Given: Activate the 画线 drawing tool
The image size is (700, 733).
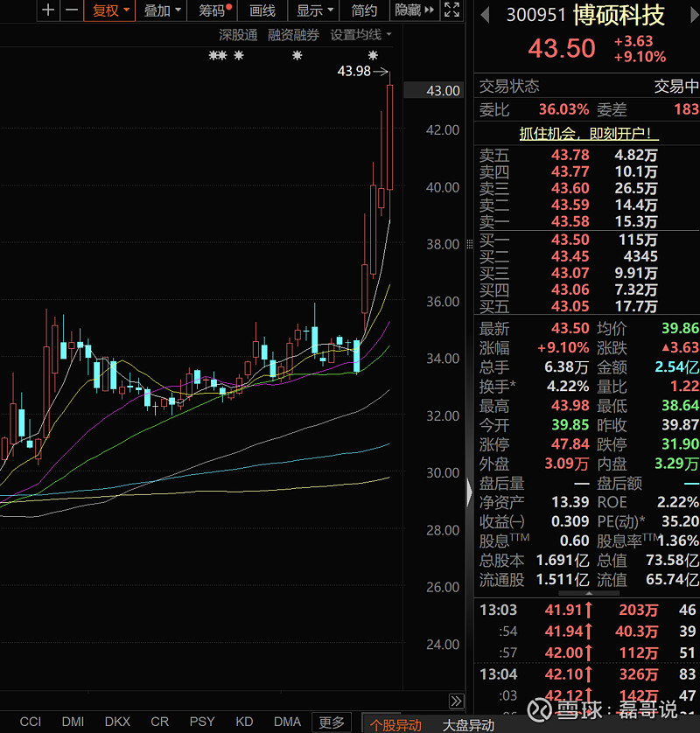Looking at the screenshot, I should [262, 10].
